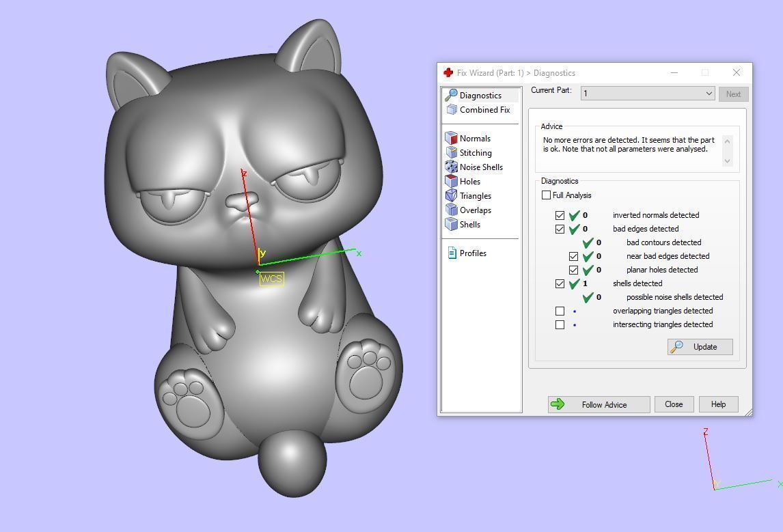
Task: Click the Holes cube icon
Action: (x=452, y=181)
